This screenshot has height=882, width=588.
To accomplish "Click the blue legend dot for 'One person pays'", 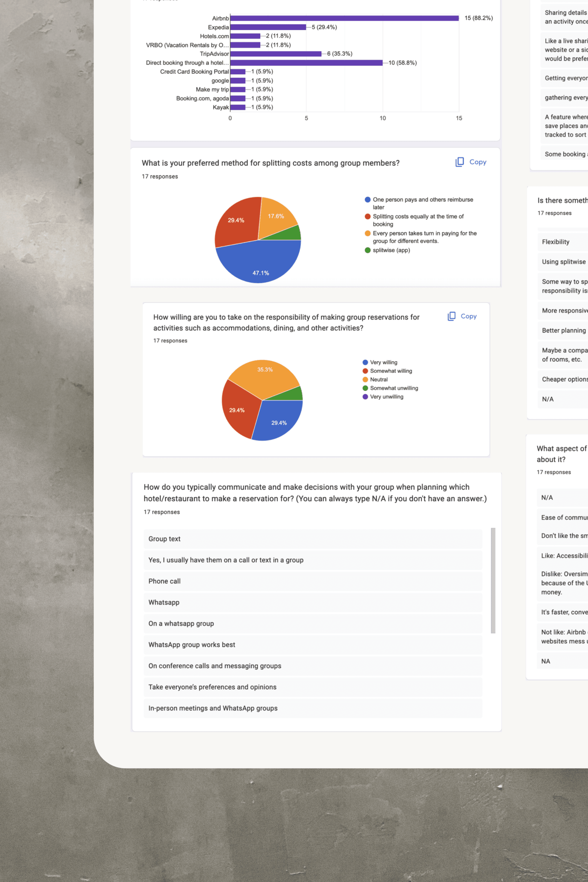I will pos(367,200).
